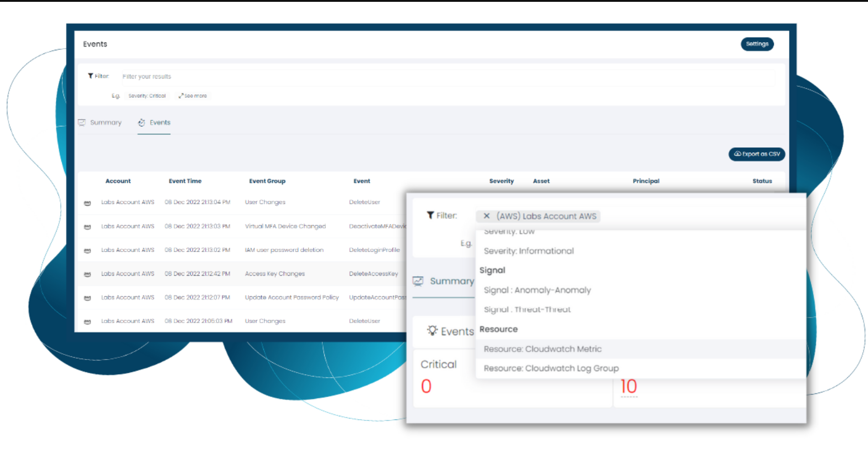
Task: Select the Severity: Informational filter option
Action: [529, 251]
